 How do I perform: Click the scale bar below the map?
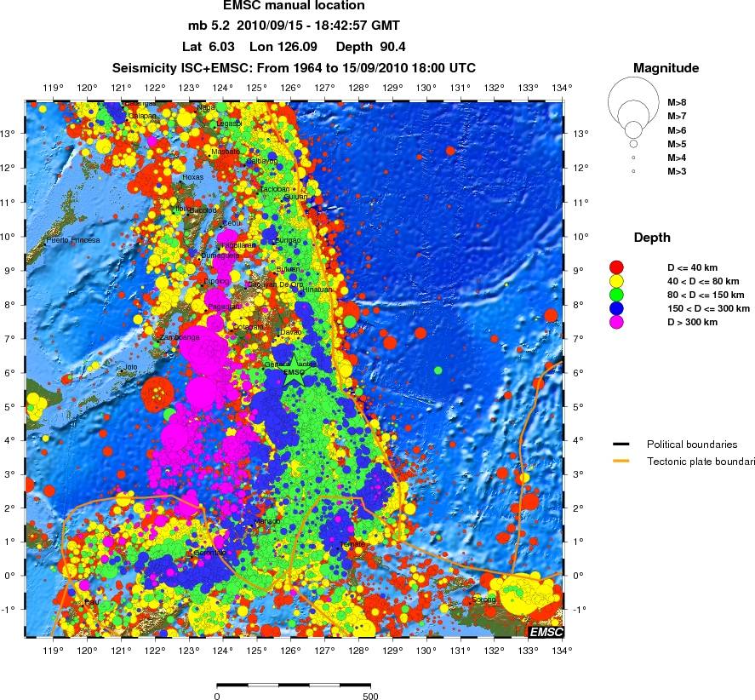coord(294,685)
